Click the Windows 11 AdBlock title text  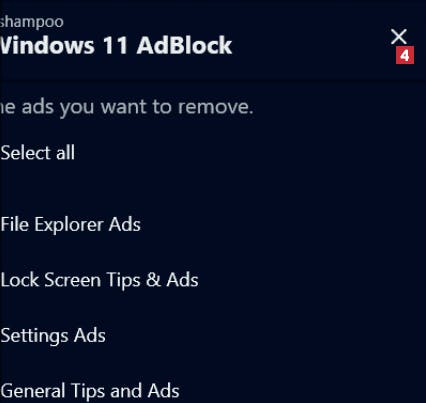[116, 45]
